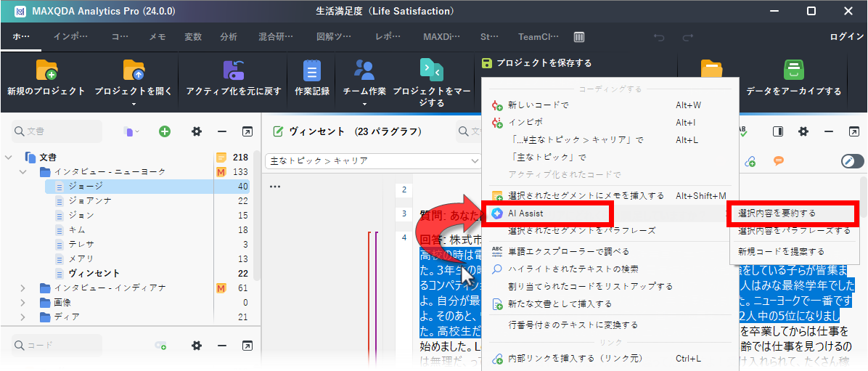Click the barcode-like icon after TeamCloud tab
This screenshot has height=371, width=868.
tap(579, 37)
